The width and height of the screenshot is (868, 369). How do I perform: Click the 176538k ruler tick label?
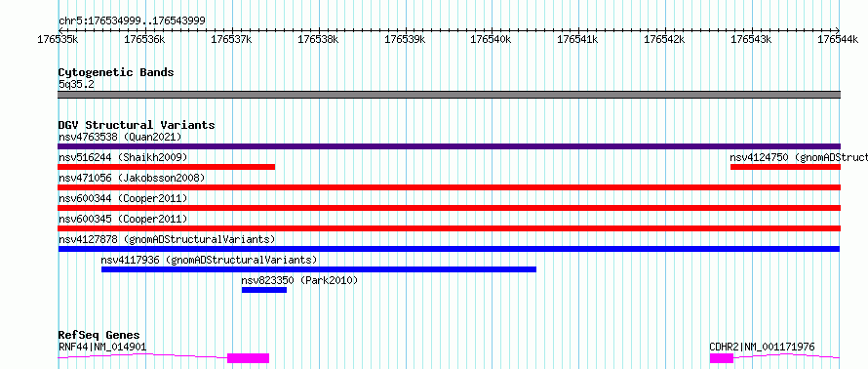pos(318,39)
